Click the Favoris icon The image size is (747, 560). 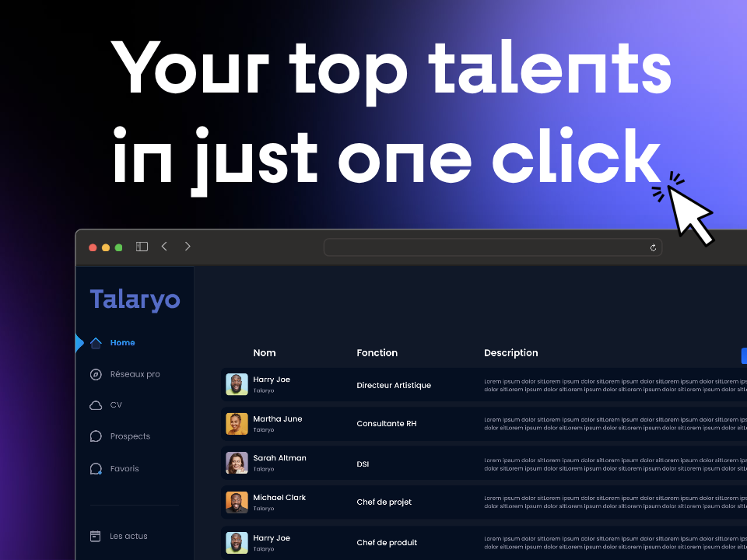pos(96,469)
